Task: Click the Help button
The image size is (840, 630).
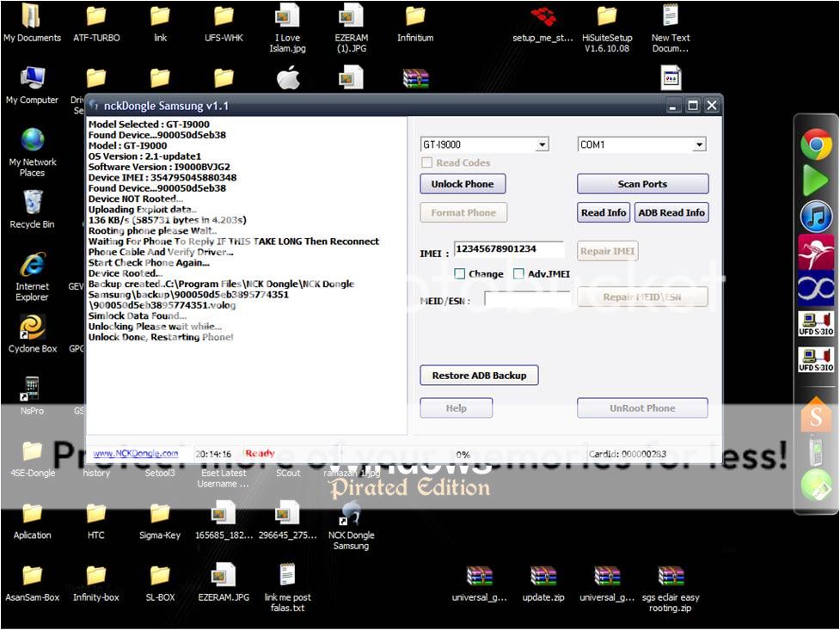Action: coord(456,407)
